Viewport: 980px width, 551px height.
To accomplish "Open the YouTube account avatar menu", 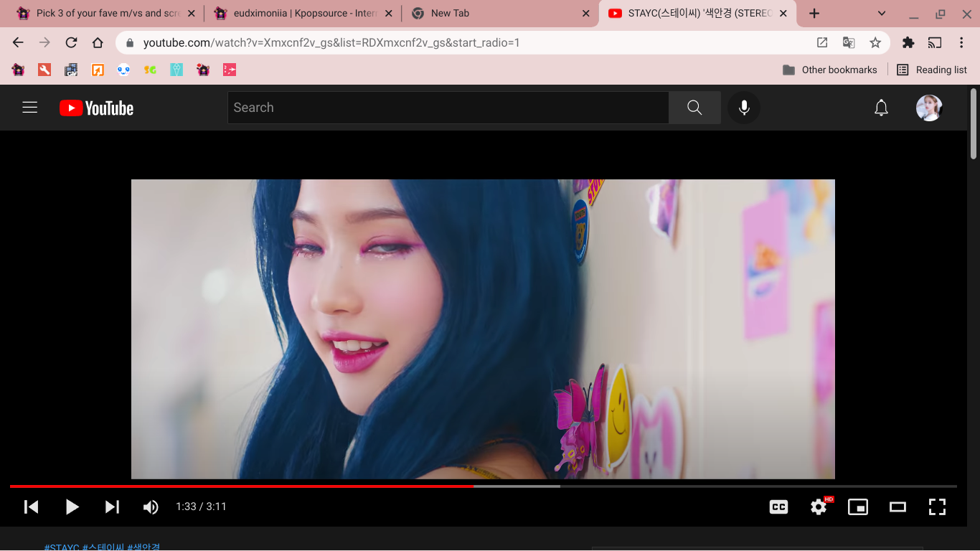I will pos(929,108).
